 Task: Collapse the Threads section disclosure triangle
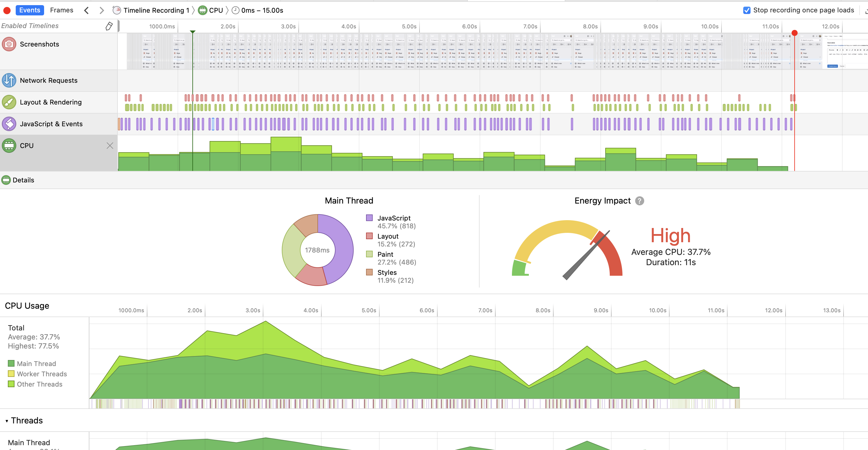[x=7, y=421]
